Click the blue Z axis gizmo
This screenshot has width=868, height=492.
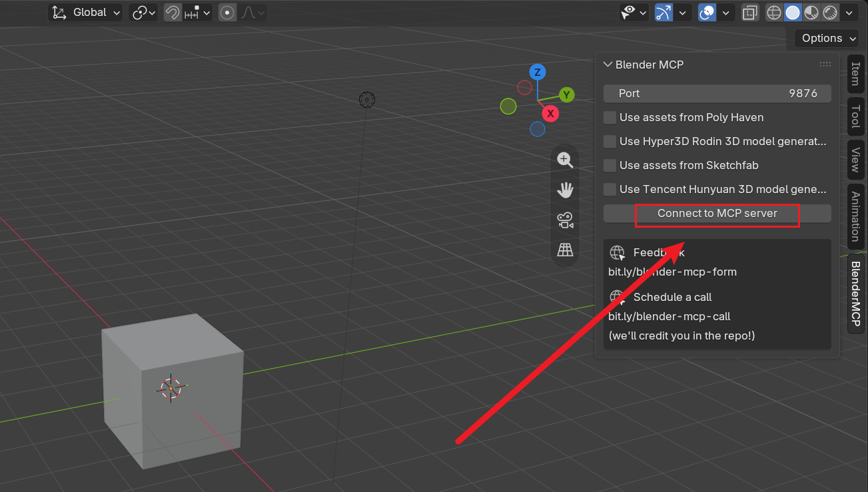(x=538, y=73)
